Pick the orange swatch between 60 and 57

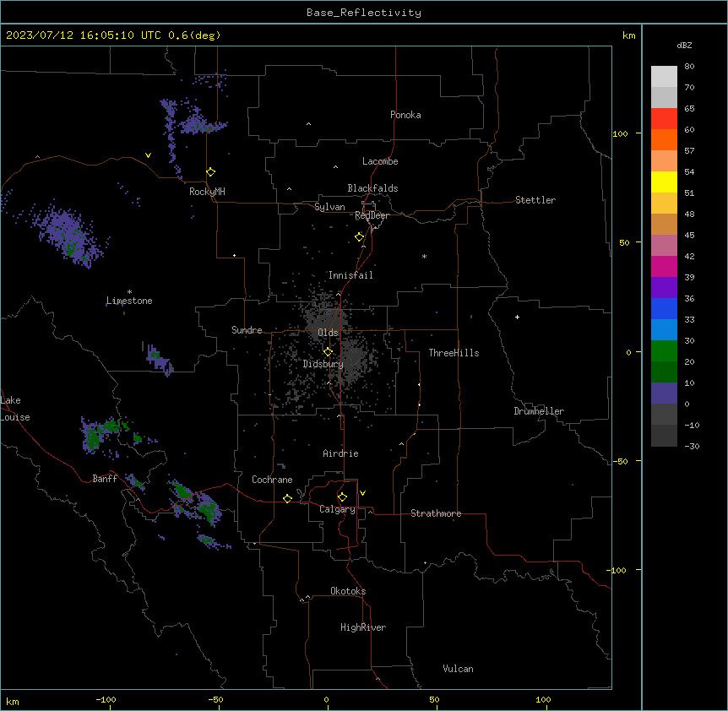(664, 139)
